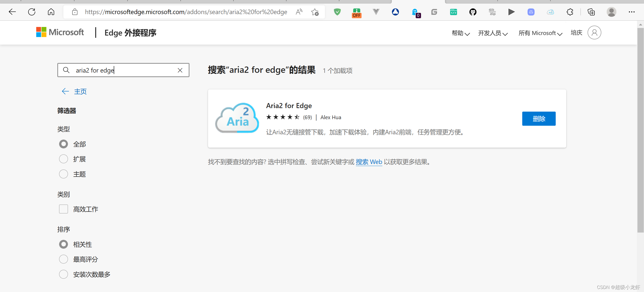
Task: Click the Microsoft logo
Action: (x=60, y=32)
